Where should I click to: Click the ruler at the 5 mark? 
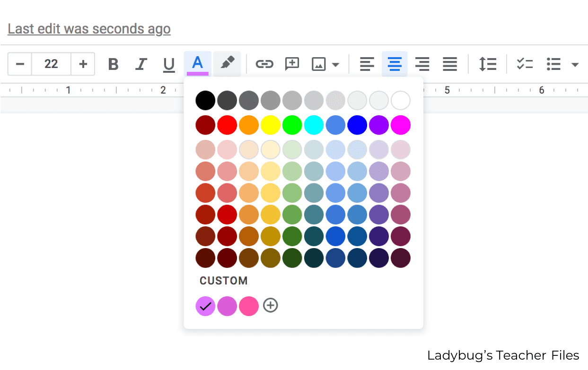click(447, 90)
